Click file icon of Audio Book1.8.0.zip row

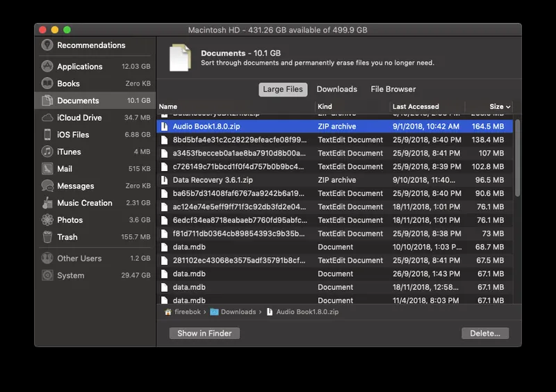(164, 126)
